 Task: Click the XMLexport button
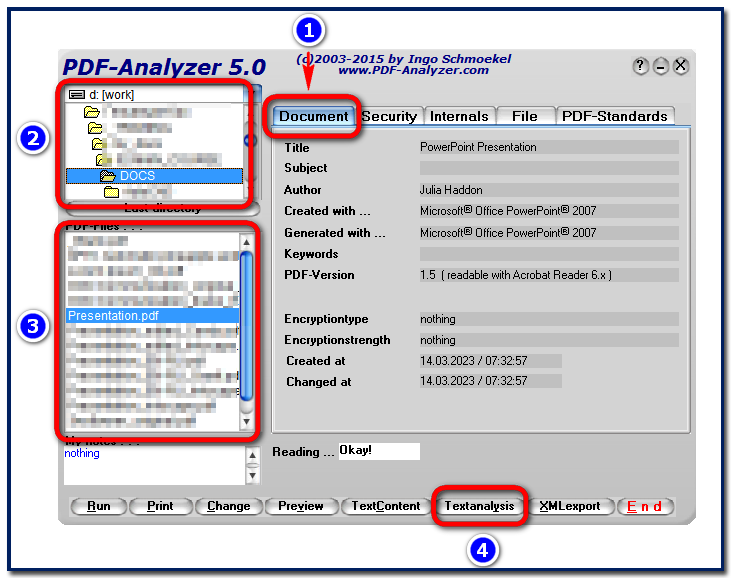point(570,506)
